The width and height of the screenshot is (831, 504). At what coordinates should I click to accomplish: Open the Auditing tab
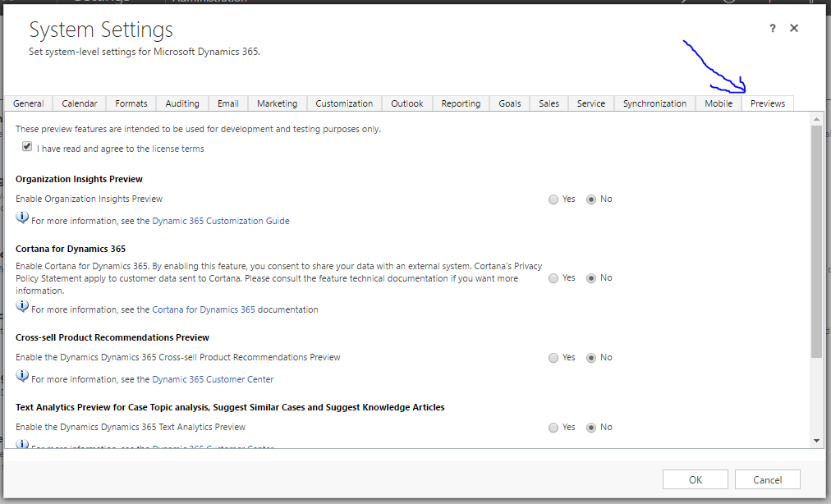pyautogui.click(x=182, y=103)
